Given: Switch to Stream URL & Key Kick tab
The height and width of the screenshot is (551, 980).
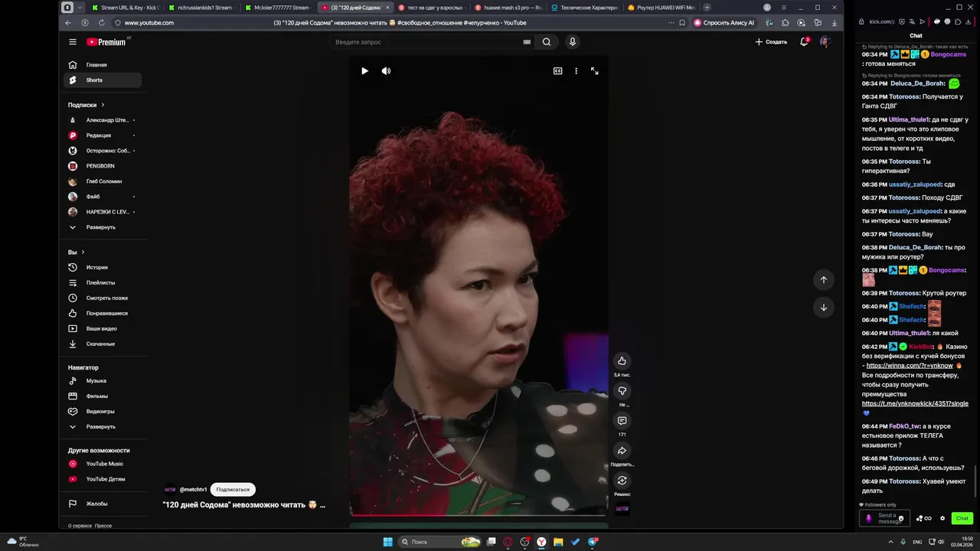Looking at the screenshot, I should [124, 7].
